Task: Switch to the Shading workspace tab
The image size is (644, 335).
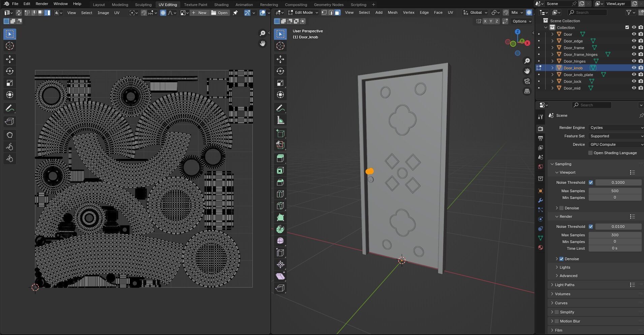Action: pos(221,5)
